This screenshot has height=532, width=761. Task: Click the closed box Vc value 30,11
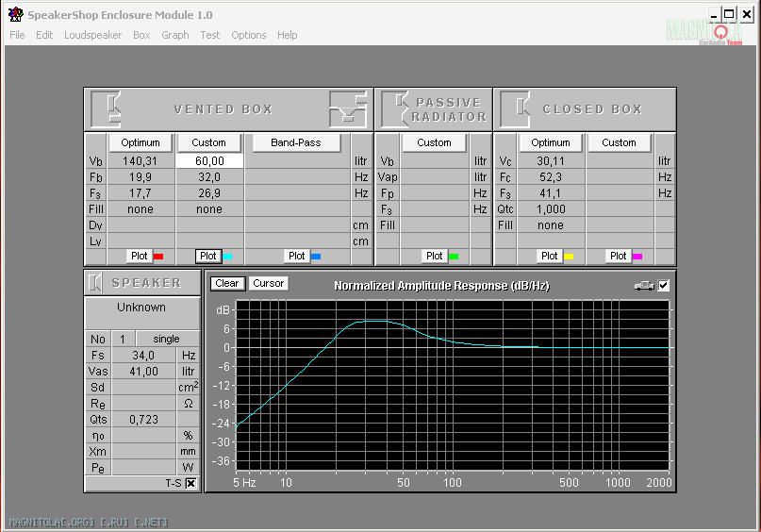551,161
